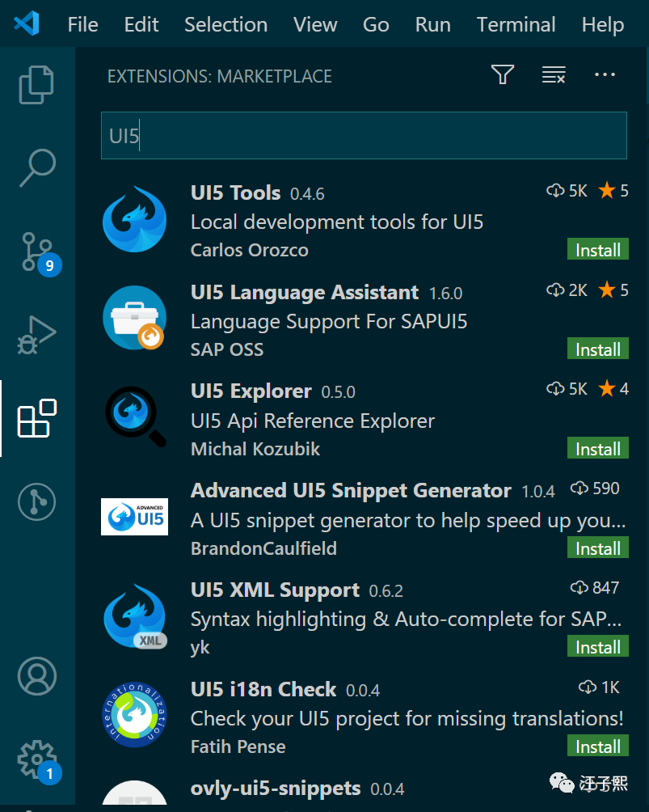Viewport: 649px width, 812px height.
Task: Open the Go menu
Action: (x=376, y=24)
